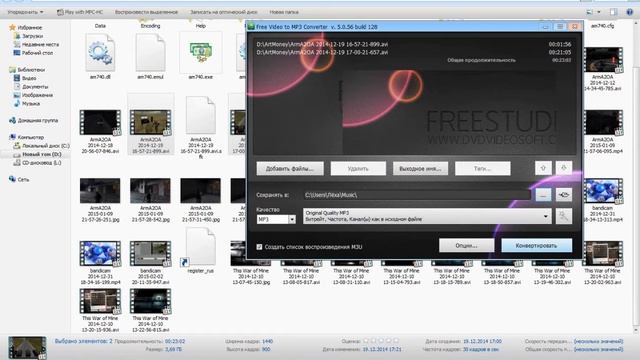Click the Сохранять в path field

point(416,195)
